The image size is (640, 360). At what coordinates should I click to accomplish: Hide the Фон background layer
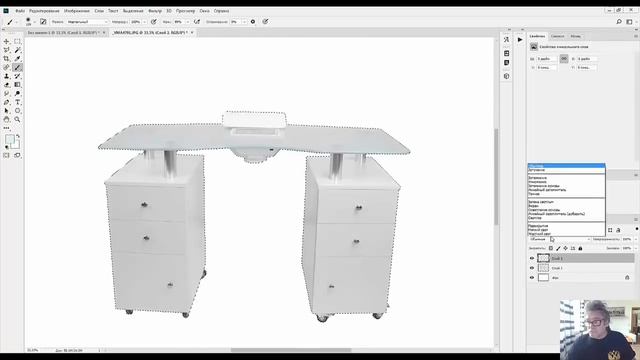[532, 278]
